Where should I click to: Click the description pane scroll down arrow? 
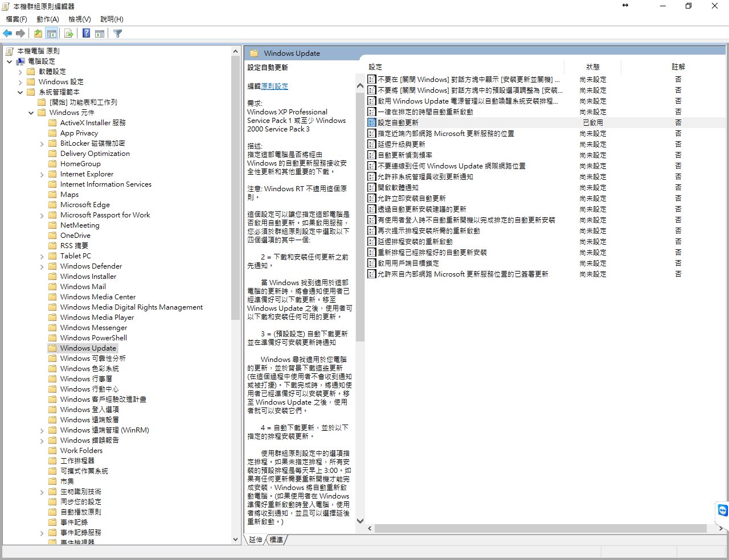[x=360, y=520]
